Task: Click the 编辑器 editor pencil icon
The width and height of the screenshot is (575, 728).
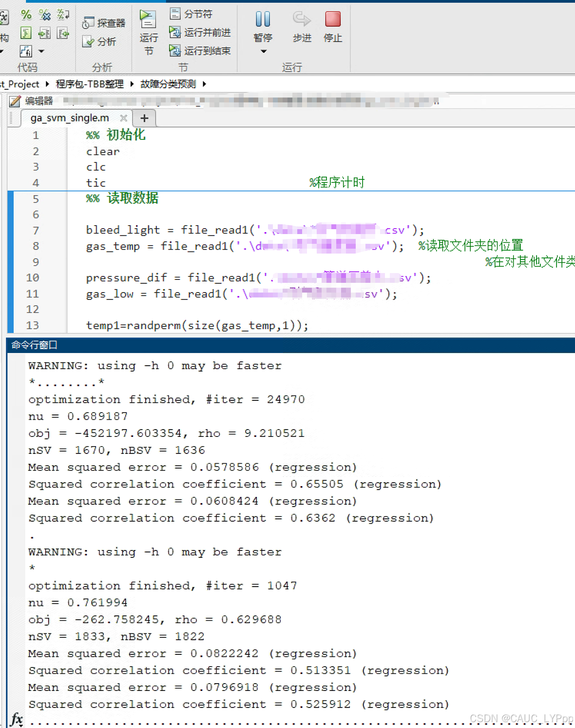Action: coord(15,101)
